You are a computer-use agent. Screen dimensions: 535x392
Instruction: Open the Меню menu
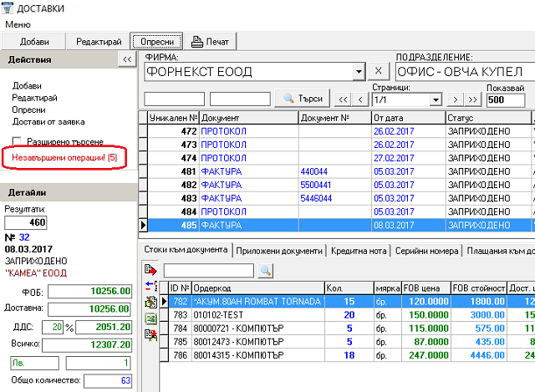(18, 24)
